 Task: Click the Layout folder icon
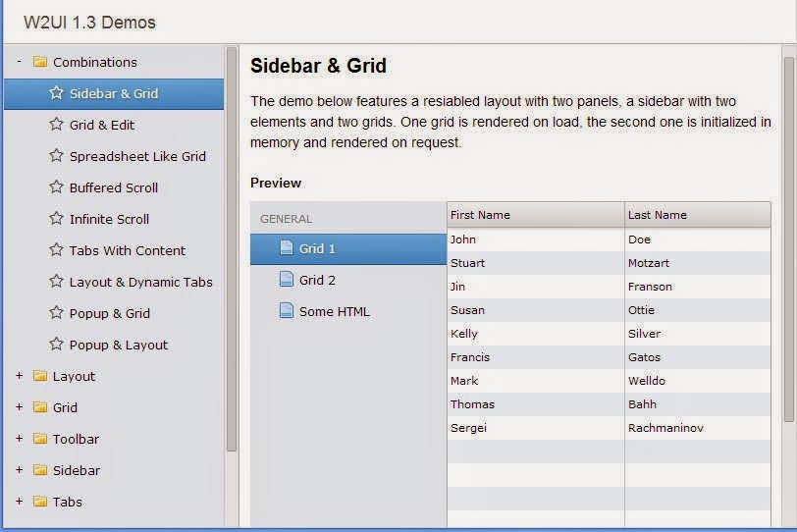[x=39, y=376]
